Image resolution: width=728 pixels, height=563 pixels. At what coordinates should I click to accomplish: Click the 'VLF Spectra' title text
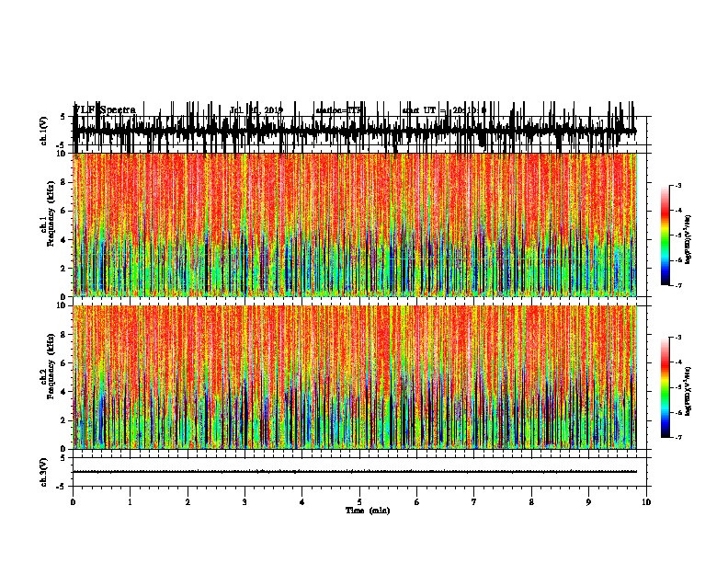pos(105,110)
